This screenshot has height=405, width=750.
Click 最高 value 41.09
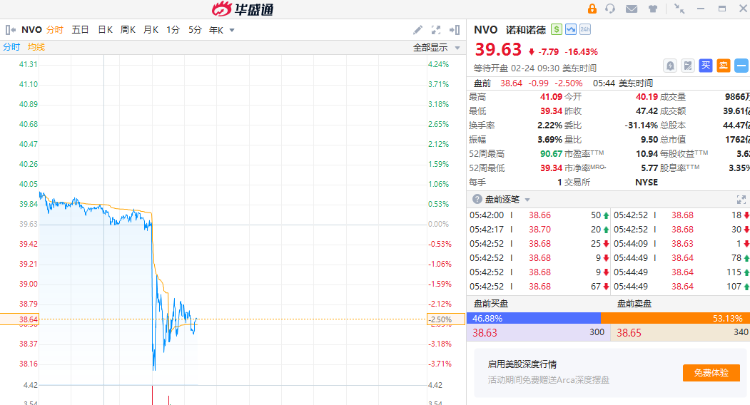(551, 97)
